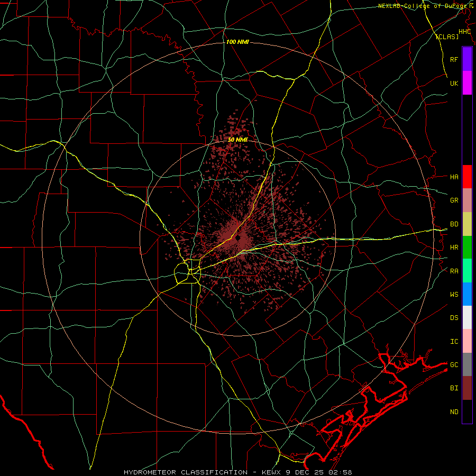The width and height of the screenshot is (476, 476).
Task: Click the DS legend label
Action: coord(454,317)
